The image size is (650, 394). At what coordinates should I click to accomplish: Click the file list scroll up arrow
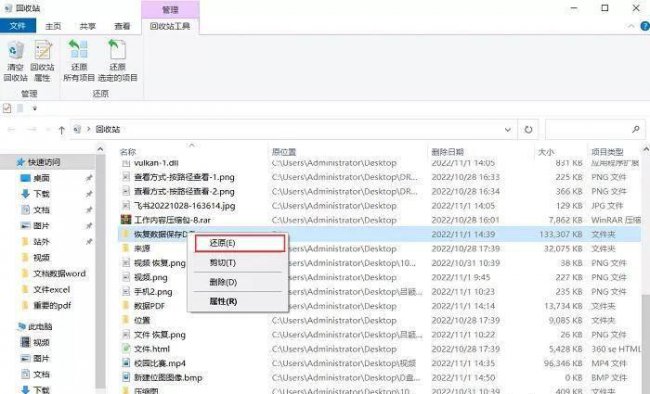click(x=645, y=149)
